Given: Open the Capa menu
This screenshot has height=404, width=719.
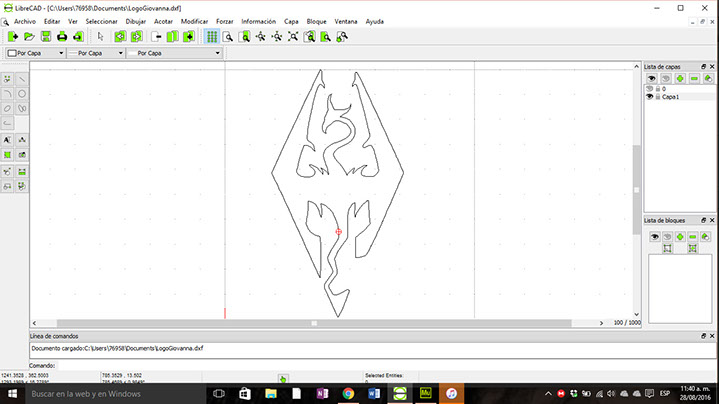Looking at the screenshot, I should click(x=291, y=22).
